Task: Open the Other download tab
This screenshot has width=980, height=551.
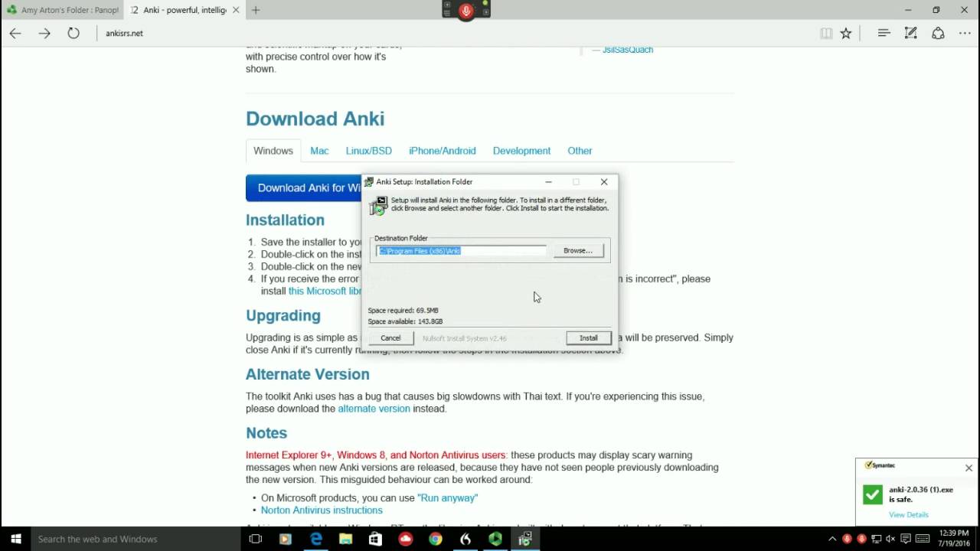Action: click(x=580, y=151)
